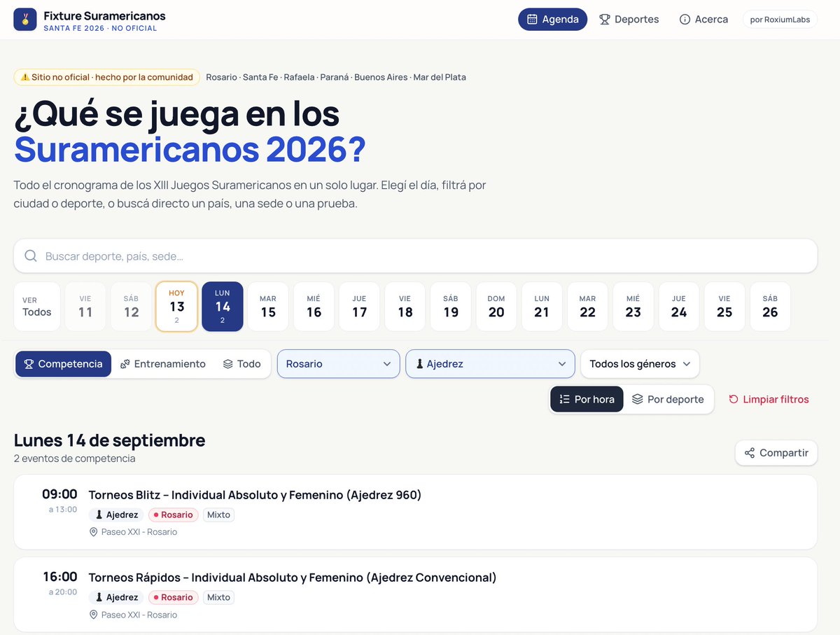Click Rosario tag on the Torneos Blitz event
This screenshot has width=840, height=635.
click(173, 515)
